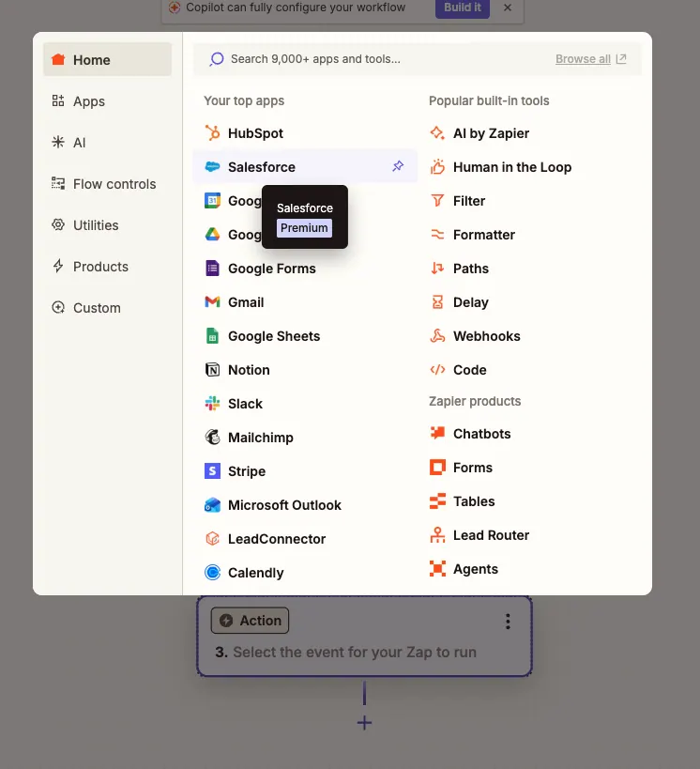Pick the Gmail envelope icon

(212, 302)
